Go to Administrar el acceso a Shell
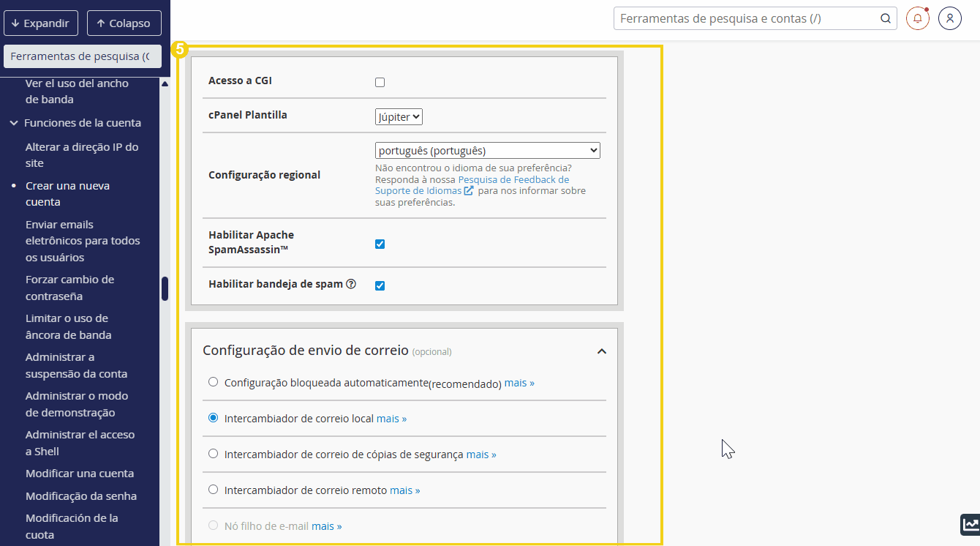980x546 pixels. tap(80, 443)
